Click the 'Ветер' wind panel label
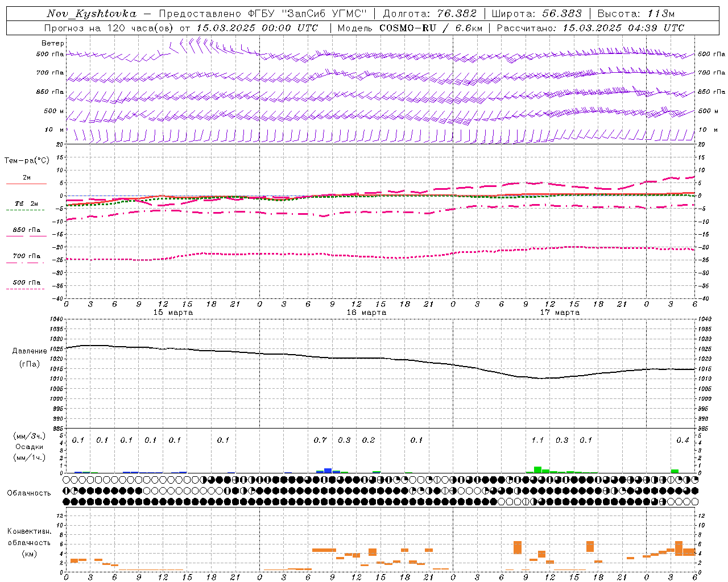The height and width of the screenshot is (582, 728). pos(52,43)
